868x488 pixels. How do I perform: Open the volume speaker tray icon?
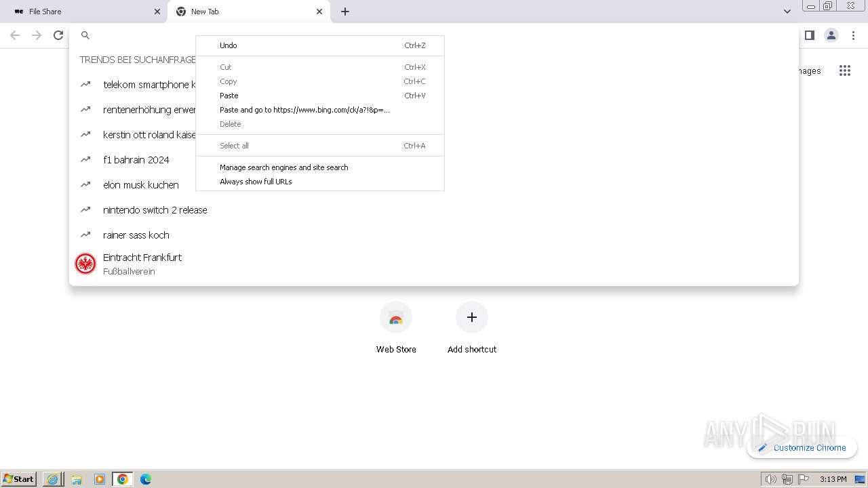(770, 479)
